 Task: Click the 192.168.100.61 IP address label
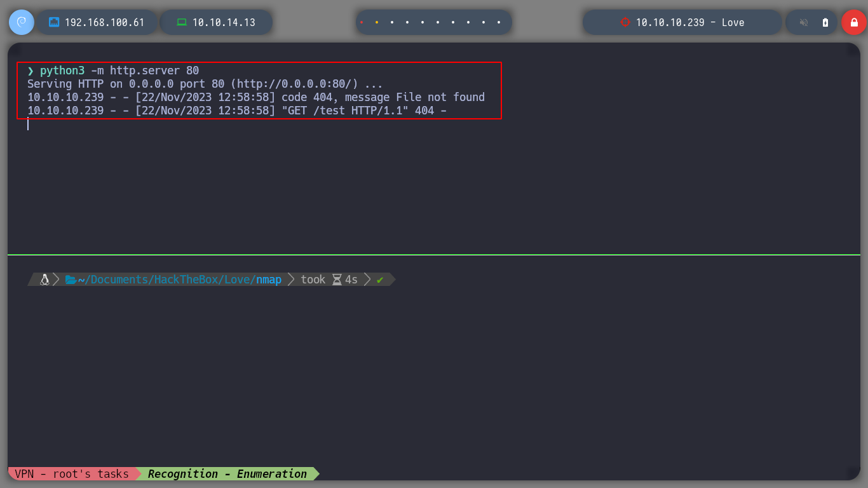105,22
